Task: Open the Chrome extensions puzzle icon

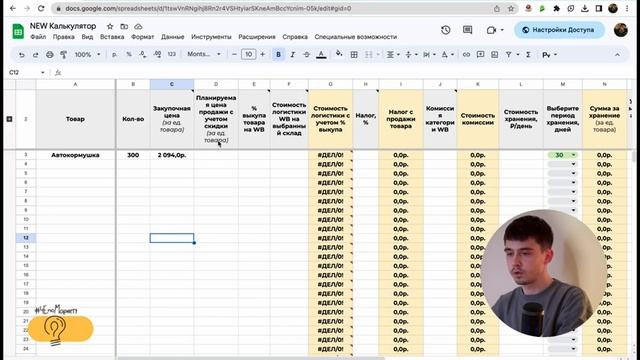Action: click(x=556, y=8)
